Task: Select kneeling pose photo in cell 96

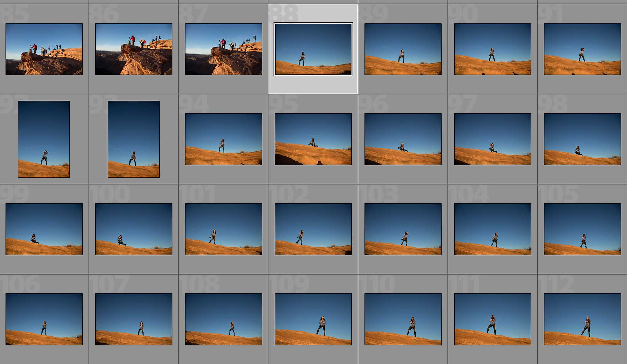Action: click(x=403, y=139)
